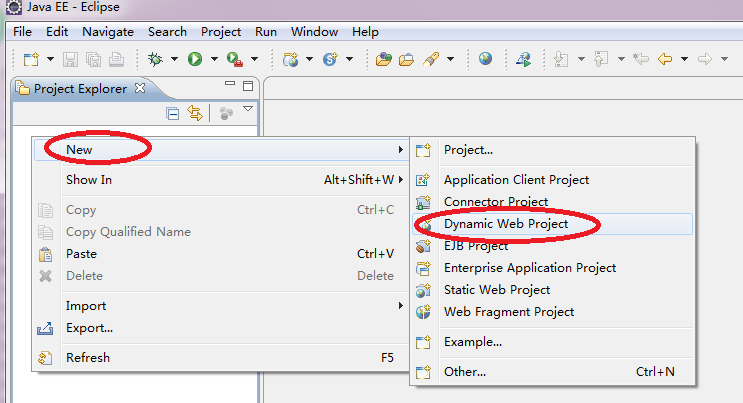Run the project with green play icon
Screen dimensions: 743x403
click(x=195, y=59)
